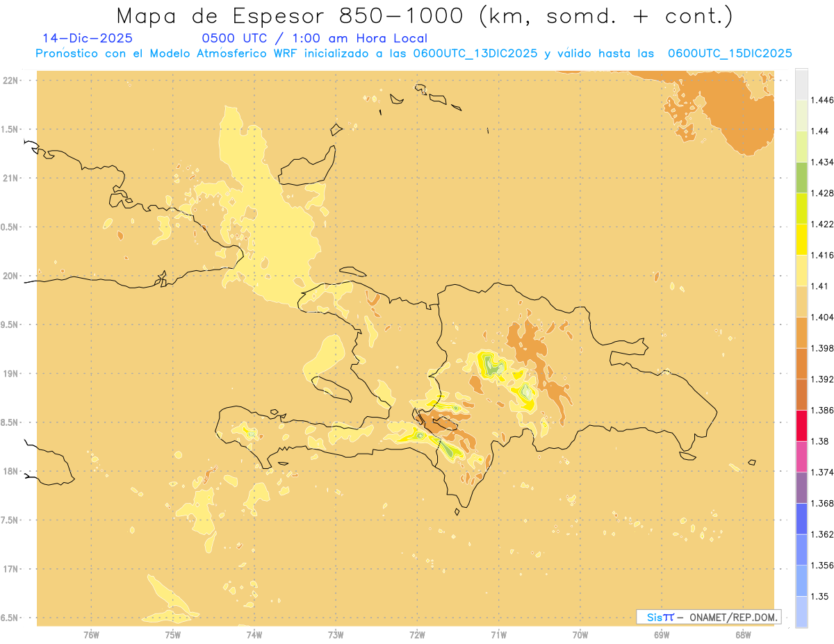Click the colorbar value 1.434
Image resolution: width=834 pixels, height=644 pixels.
point(821,162)
